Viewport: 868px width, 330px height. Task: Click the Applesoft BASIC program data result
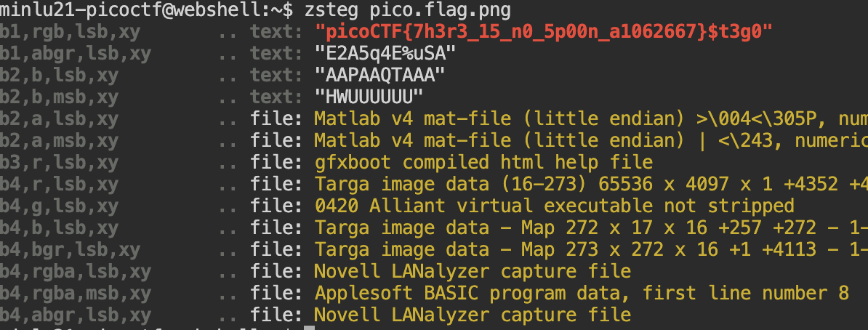tap(582, 293)
